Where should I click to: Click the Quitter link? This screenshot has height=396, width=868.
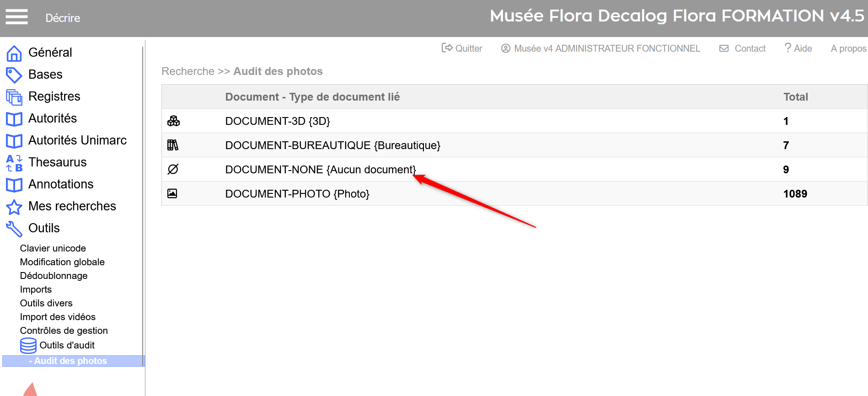click(462, 48)
